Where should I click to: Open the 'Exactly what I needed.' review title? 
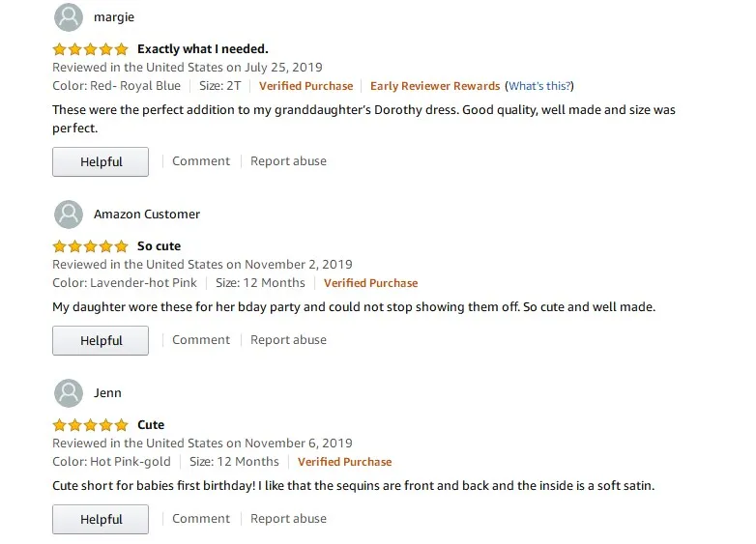[x=203, y=49]
